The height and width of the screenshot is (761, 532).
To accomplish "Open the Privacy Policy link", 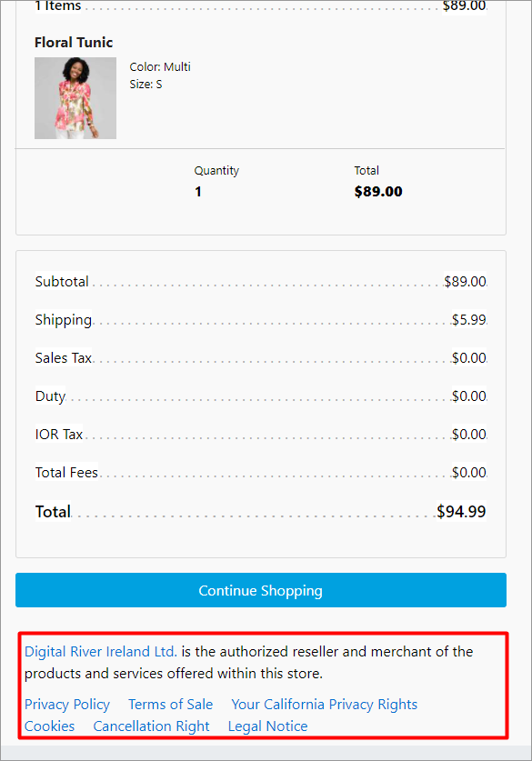I will click(x=67, y=705).
